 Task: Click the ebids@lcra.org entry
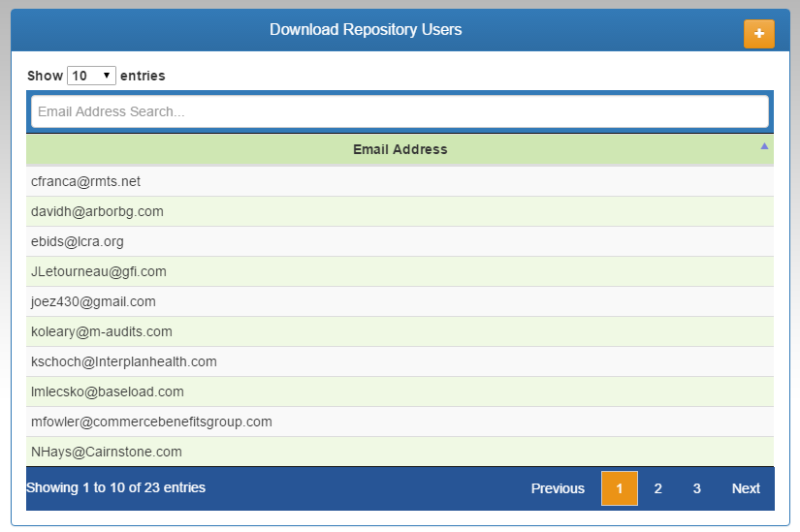point(78,241)
